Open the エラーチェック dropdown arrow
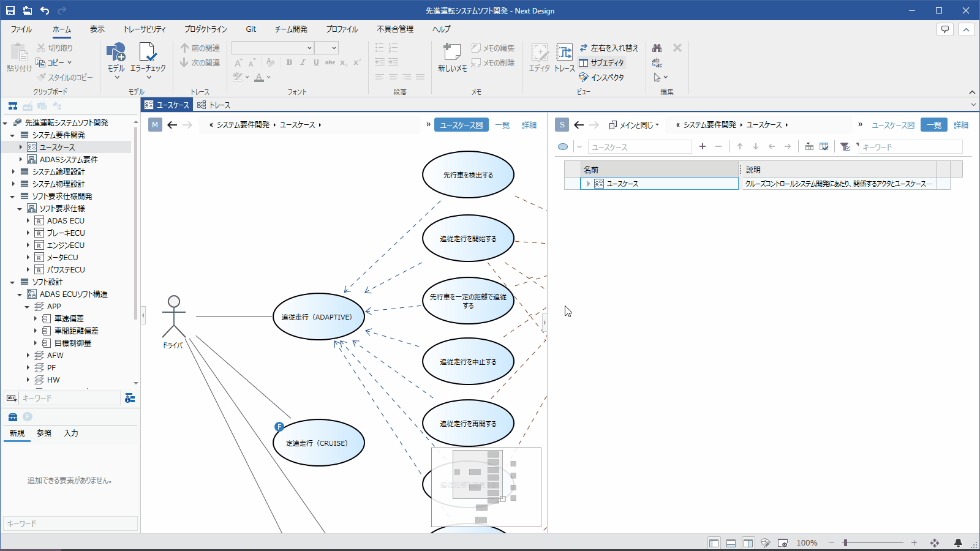 148,78
